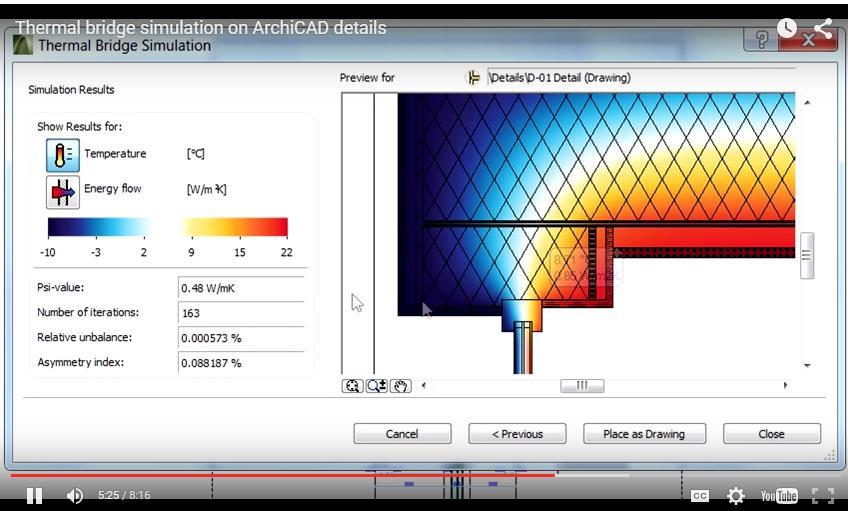The image size is (848, 511).
Task: Click the video title text
Action: [201, 28]
